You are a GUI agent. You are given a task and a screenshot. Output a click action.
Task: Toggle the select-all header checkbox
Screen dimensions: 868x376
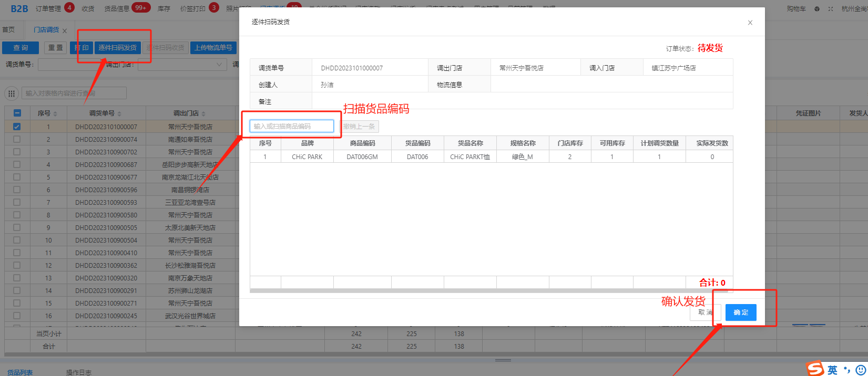coord(17,113)
